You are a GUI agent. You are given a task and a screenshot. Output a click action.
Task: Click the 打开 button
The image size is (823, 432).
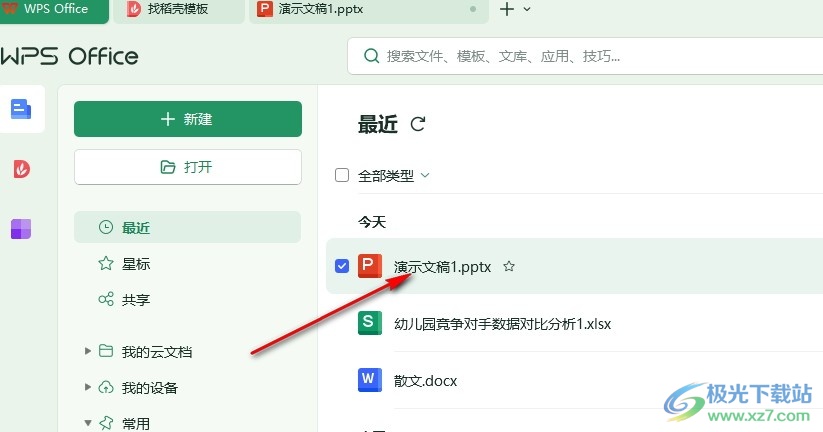(x=188, y=167)
